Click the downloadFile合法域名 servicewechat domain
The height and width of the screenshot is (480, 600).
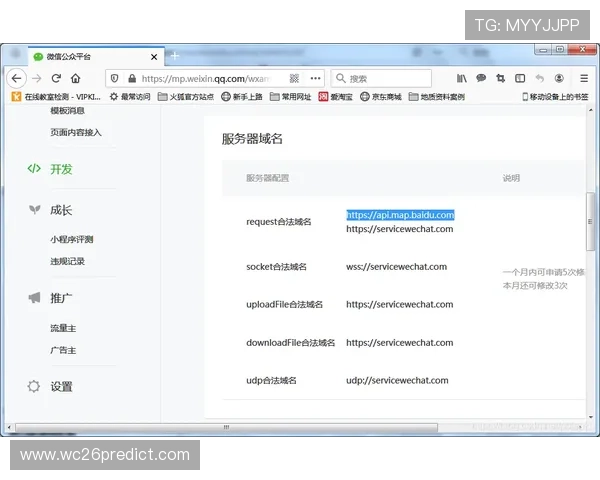(400, 343)
